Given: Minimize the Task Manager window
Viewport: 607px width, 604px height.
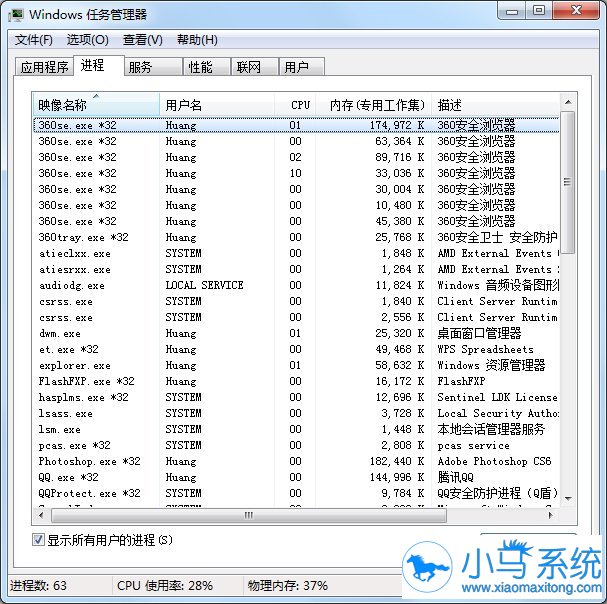Looking at the screenshot, I should click(x=512, y=11).
